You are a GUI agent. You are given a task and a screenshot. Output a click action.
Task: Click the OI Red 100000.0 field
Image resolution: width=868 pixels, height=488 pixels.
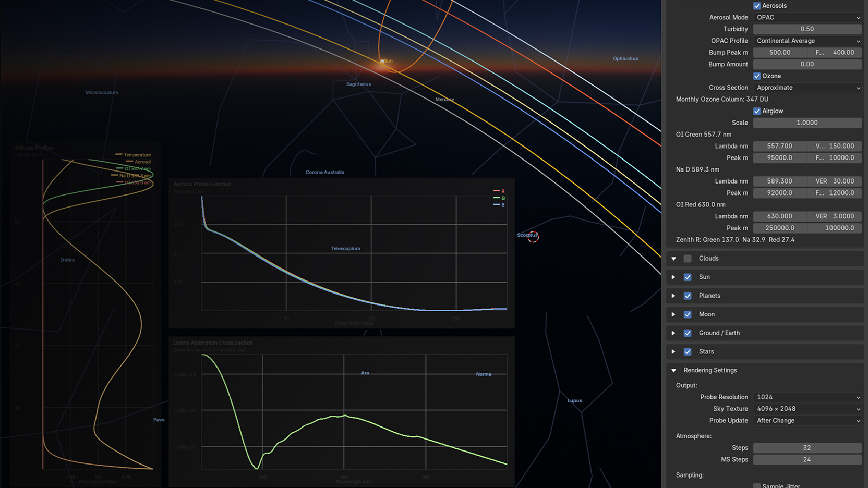pyautogui.click(x=835, y=228)
